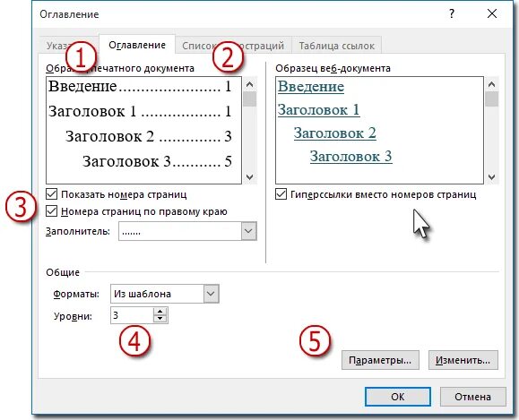Screen dimensions: 519x420
Task: Click inside the Уровни number field
Action: 132,315
